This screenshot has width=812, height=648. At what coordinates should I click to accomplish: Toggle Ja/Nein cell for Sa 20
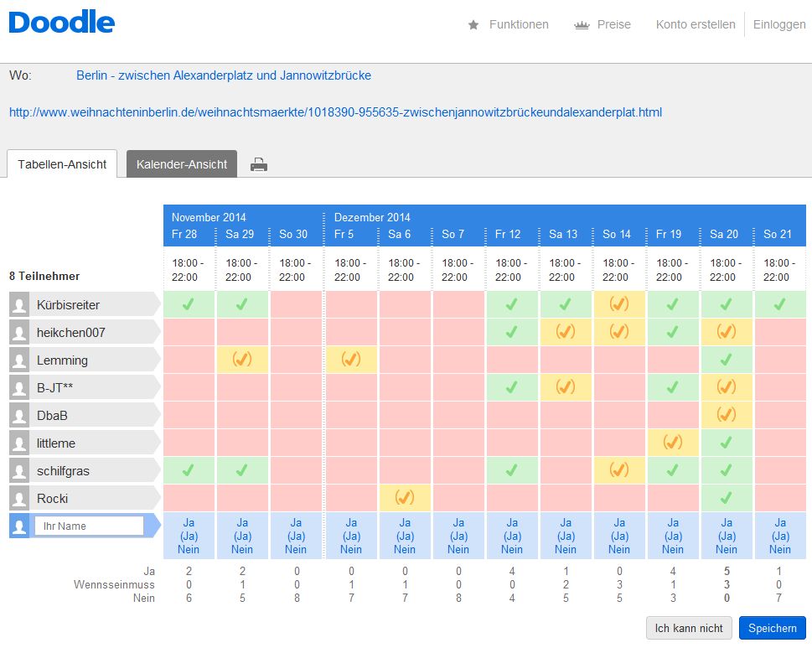(726, 536)
